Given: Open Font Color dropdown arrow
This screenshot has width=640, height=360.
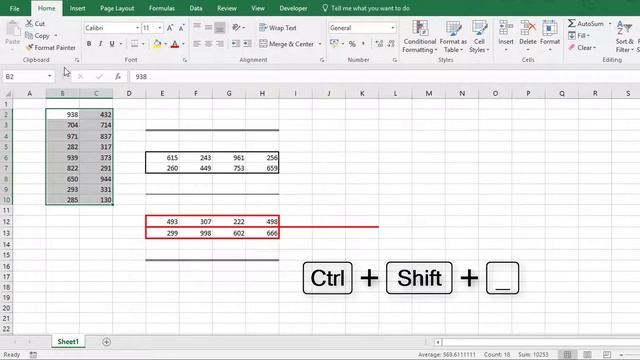Looking at the screenshot, I should pos(183,44).
